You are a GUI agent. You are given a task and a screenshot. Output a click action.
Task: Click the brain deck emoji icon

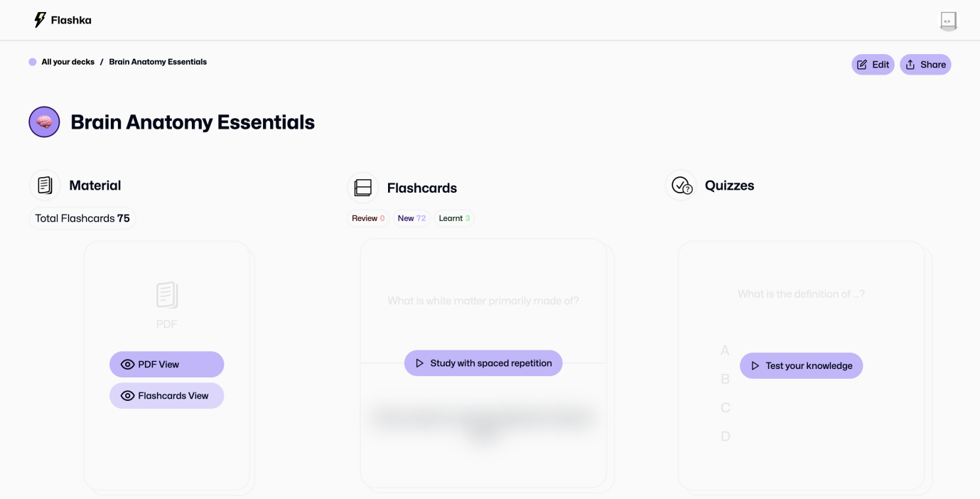(44, 122)
